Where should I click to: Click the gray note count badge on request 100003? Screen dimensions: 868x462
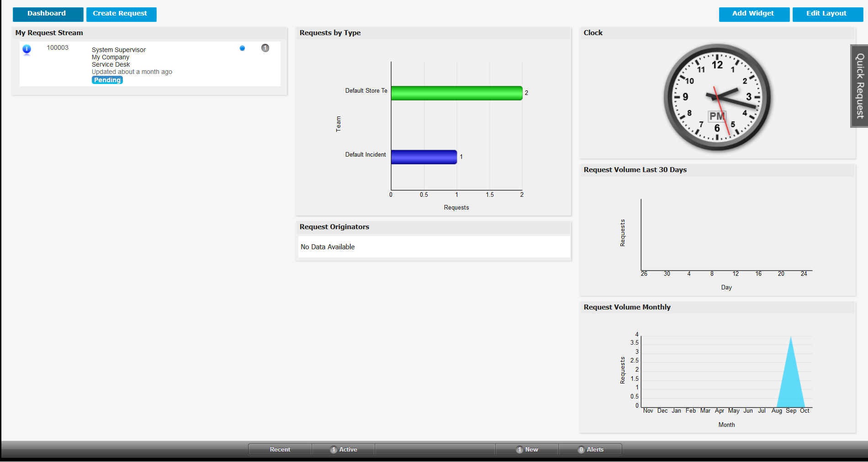(x=265, y=48)
